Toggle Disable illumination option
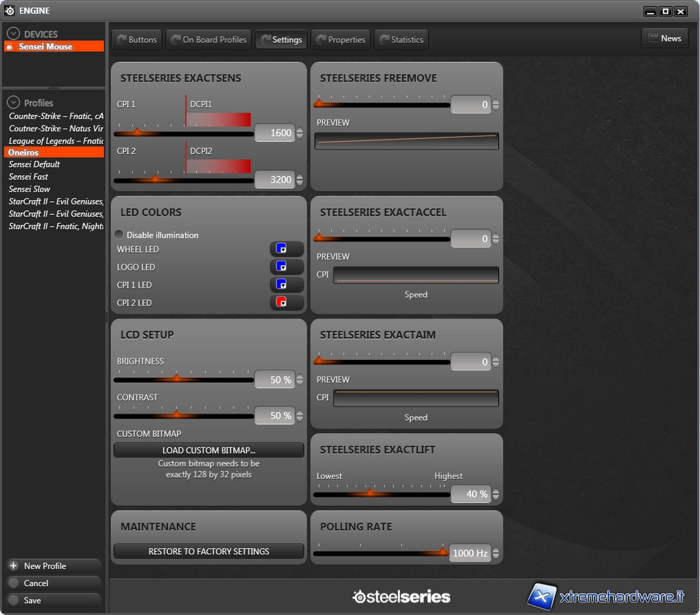This screenshot has width=700, height=615. click(119, 235)
